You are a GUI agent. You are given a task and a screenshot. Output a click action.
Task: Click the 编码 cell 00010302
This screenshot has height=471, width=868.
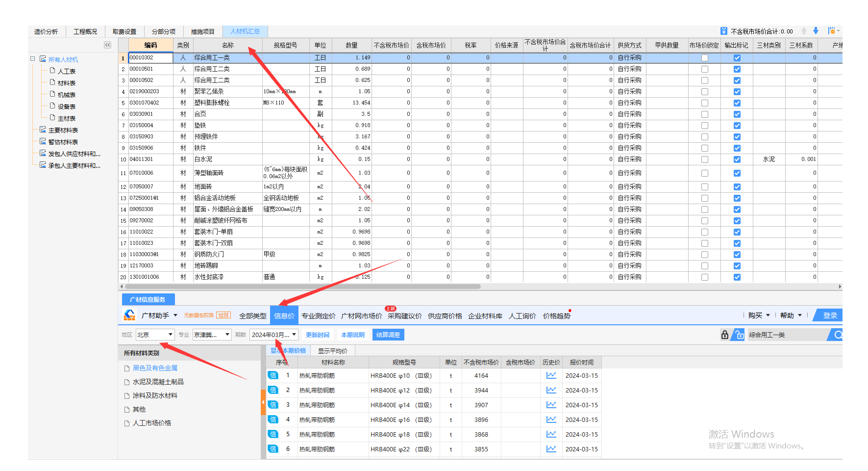click(x=151, y=58)
